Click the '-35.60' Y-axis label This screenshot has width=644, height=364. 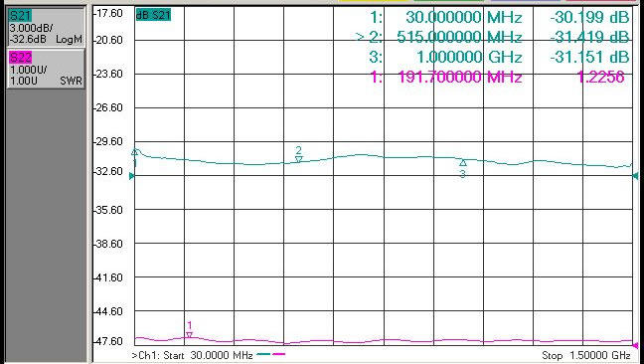click(108, 210)
